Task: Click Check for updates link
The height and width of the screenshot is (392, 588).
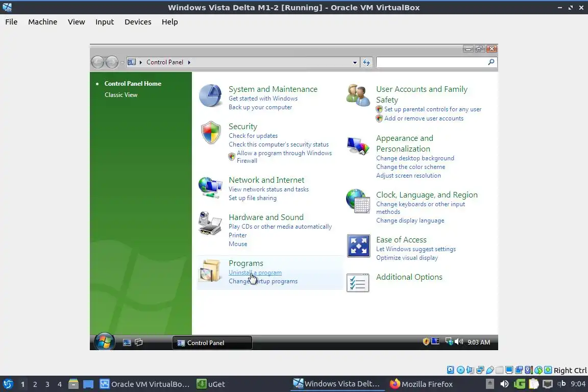Action: pyautogui.click(x=253, y=136)
